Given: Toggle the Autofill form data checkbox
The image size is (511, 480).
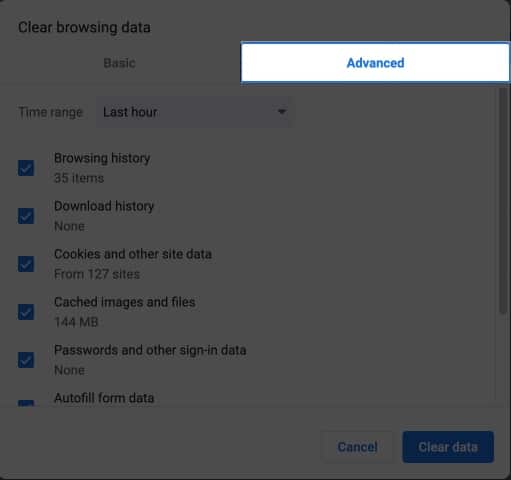Looking at the screenshot, I should coord(26,403).
